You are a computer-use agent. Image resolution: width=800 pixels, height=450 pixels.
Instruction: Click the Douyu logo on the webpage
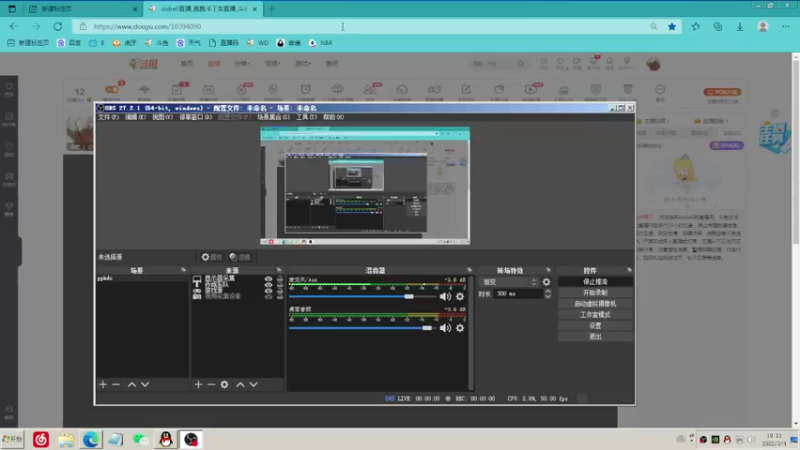click(x=143, y=64)
